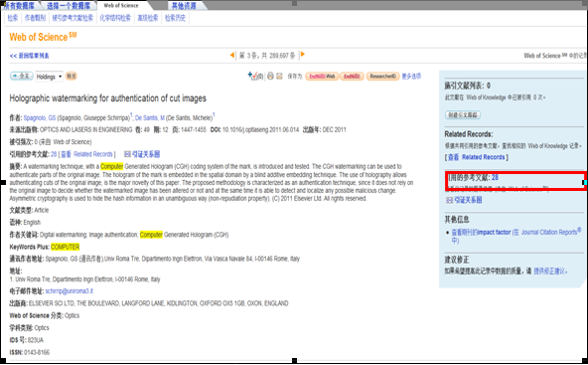Switch to the 所有数据库 tab
Image resolution: width=588 pixels, height=365 pixels.
[x=19, y=6]
